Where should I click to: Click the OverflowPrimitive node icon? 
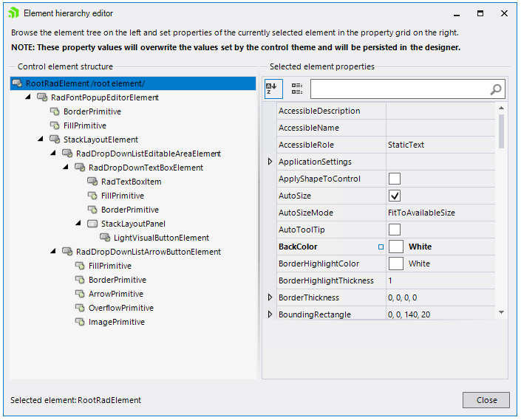point(80,308)
